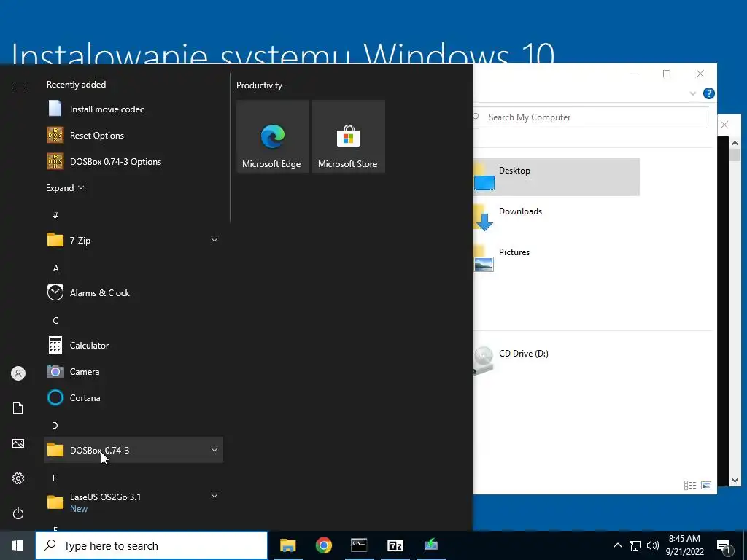Click scrollbar up arrow in right window
This screenshot has height=560, width=747.
(x=735, y=143)
